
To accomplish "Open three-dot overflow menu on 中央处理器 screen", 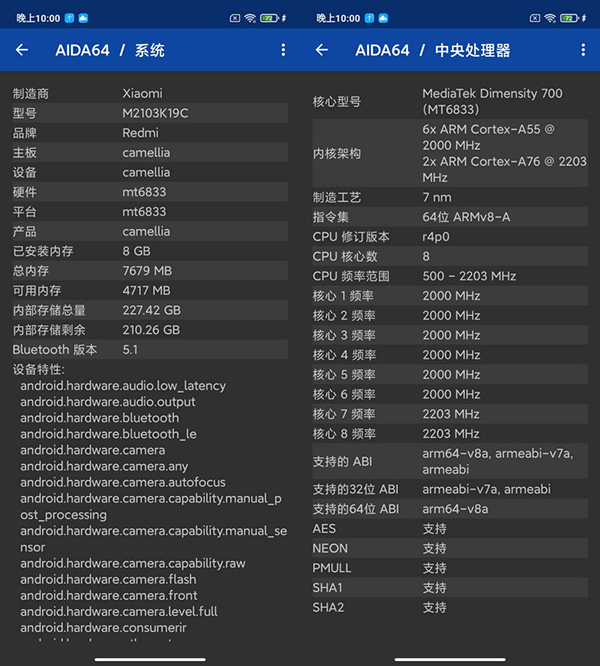I will pos(583,50).
